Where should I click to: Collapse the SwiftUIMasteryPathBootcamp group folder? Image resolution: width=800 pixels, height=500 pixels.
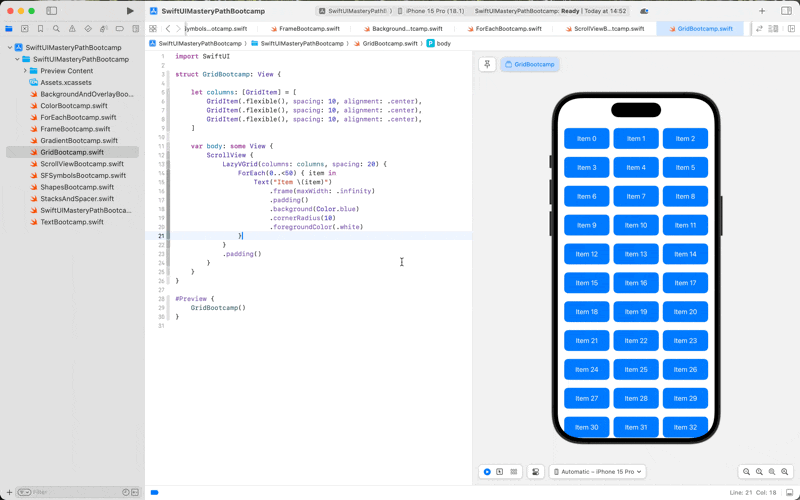17,59
